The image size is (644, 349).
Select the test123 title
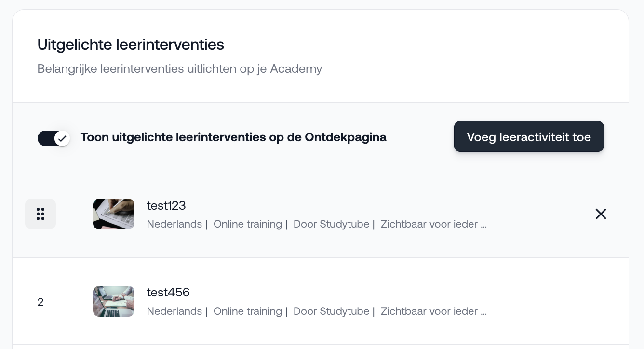[166, 205]
